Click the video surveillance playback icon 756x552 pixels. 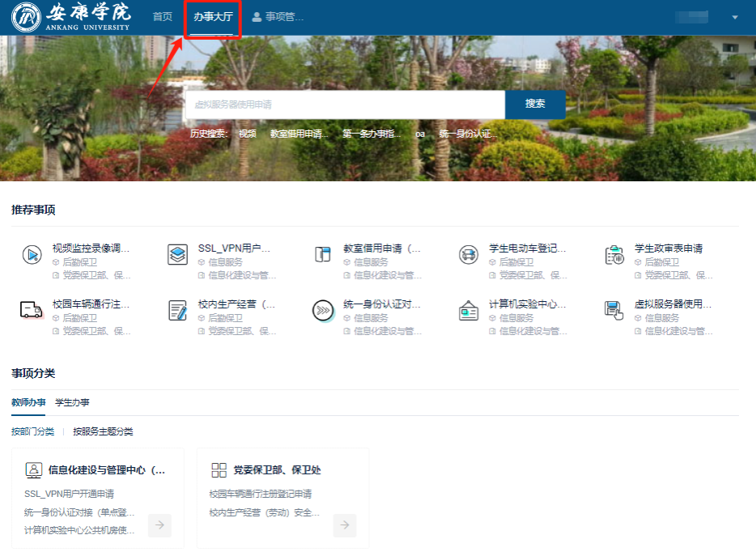[32, 254]
